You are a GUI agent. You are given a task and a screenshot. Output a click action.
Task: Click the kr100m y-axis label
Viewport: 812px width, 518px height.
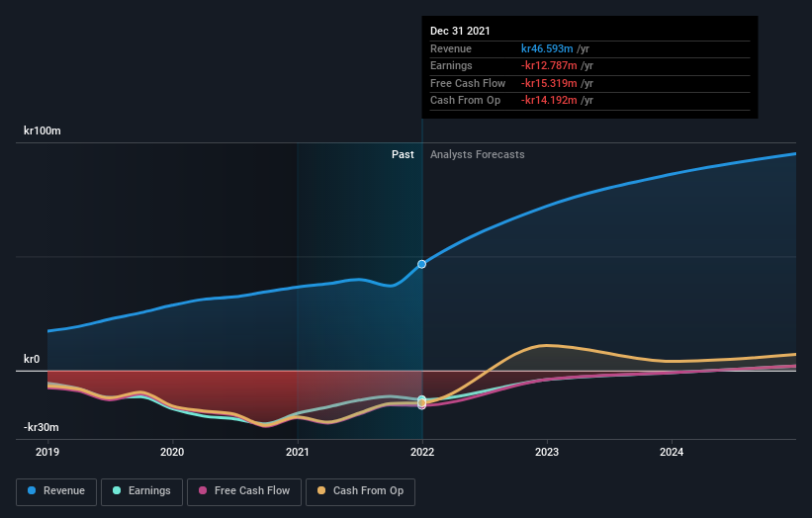click(42, 130)
